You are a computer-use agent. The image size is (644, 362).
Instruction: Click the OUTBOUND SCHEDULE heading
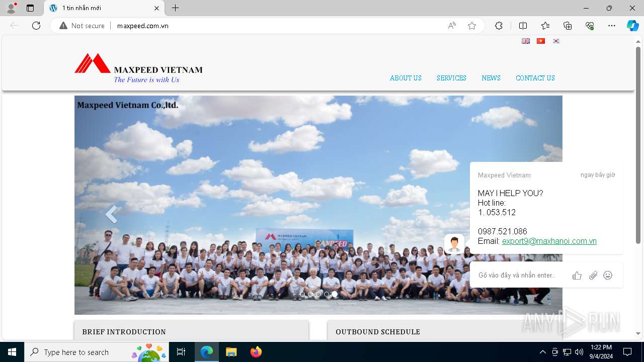coord(378,332)
